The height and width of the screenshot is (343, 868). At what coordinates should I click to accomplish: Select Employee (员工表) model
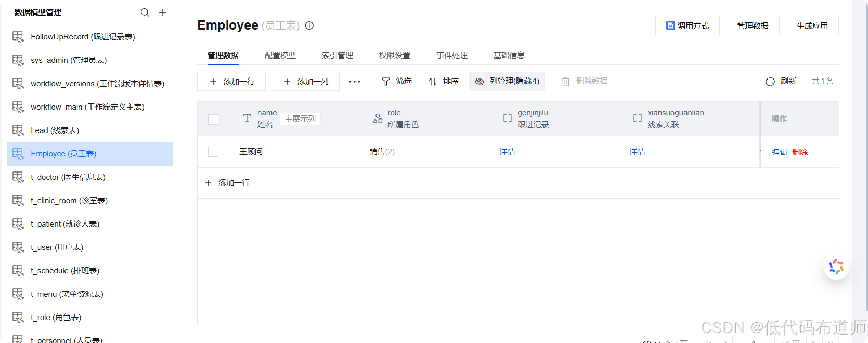[x=90, y=154]
